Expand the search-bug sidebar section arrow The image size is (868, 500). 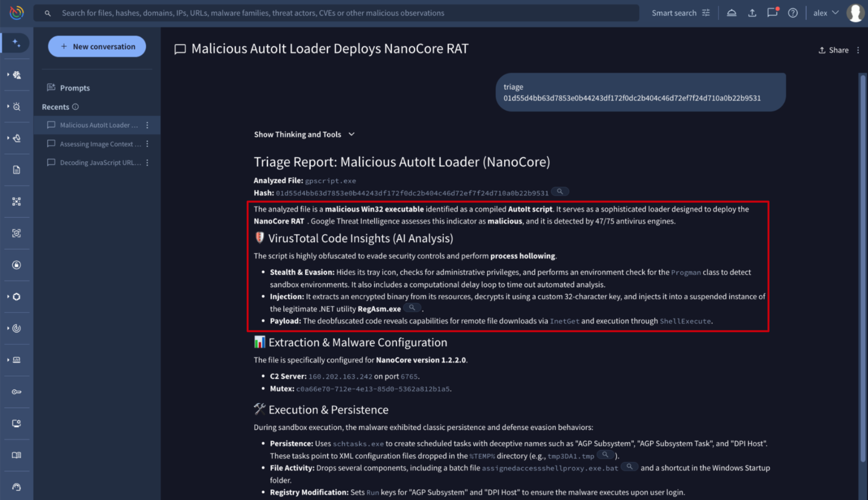pos(8,106)
